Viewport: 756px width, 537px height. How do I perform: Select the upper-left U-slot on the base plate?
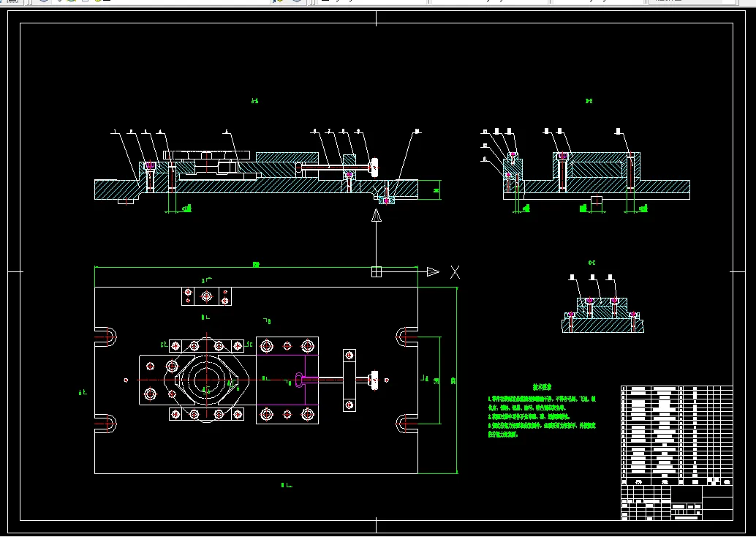[105, 337]
